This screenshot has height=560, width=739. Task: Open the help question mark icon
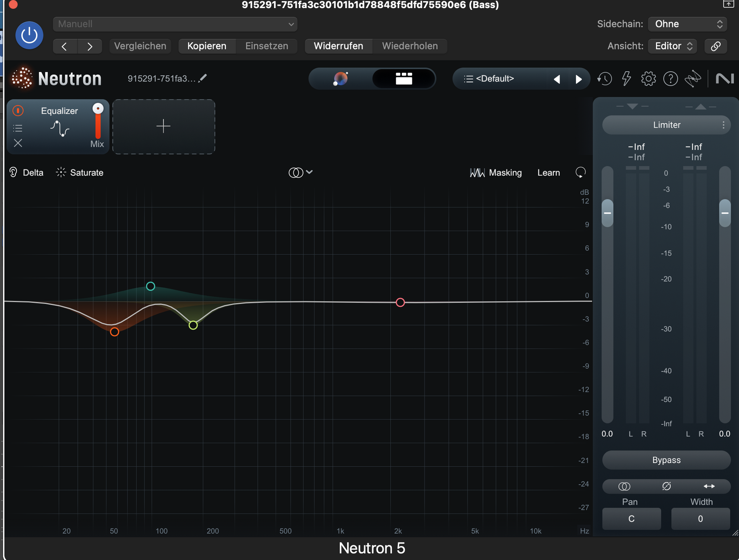pyautogui.click(x=670, y=79)
